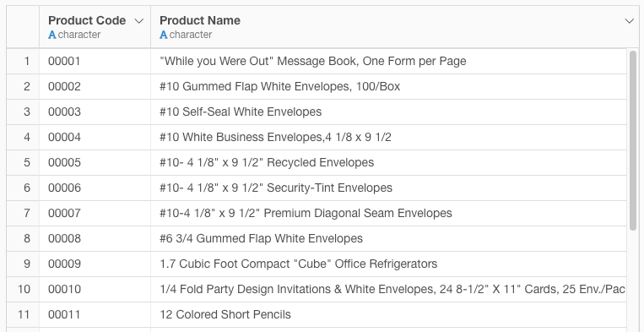Viewport: 644px width, 332px height.
Task: Click the Security-Tint Envelopes cell
Action: (x=388, y=188)
